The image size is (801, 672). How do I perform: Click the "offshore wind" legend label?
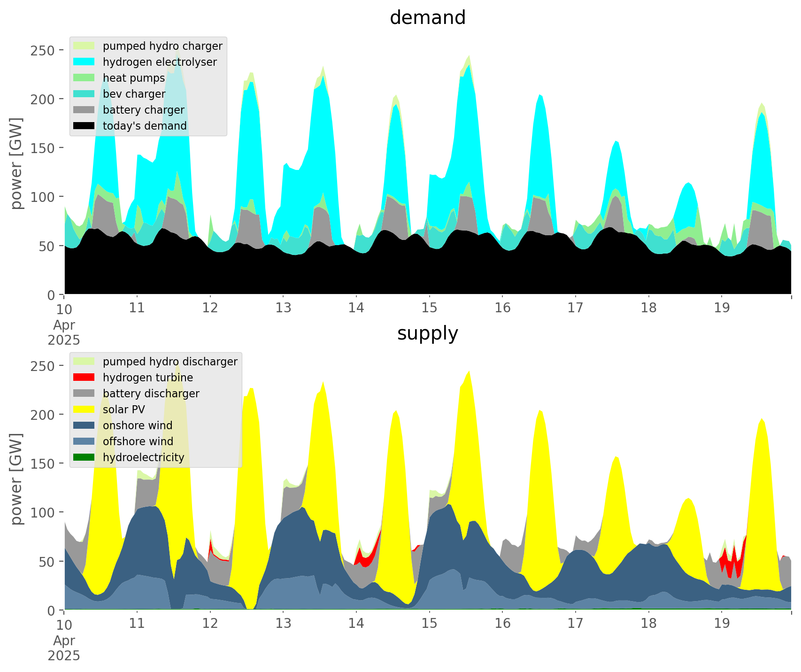click(x=138, y=442)
